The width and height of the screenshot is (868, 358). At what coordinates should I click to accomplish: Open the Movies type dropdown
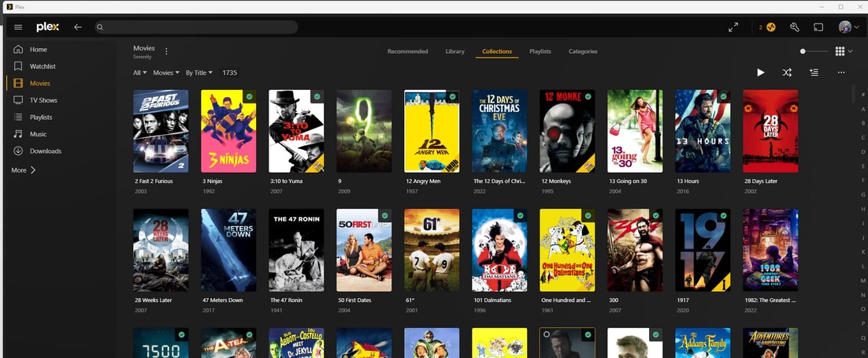click(x=166, y=73)
